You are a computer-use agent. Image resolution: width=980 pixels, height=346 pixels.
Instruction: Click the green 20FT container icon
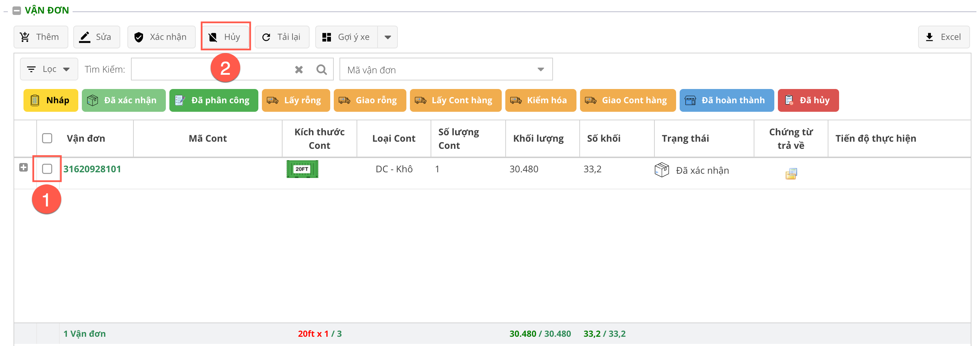(302, 169)
